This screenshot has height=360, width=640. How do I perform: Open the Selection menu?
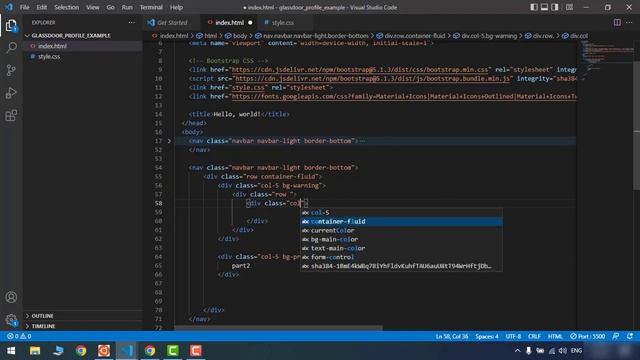point(67,7)
